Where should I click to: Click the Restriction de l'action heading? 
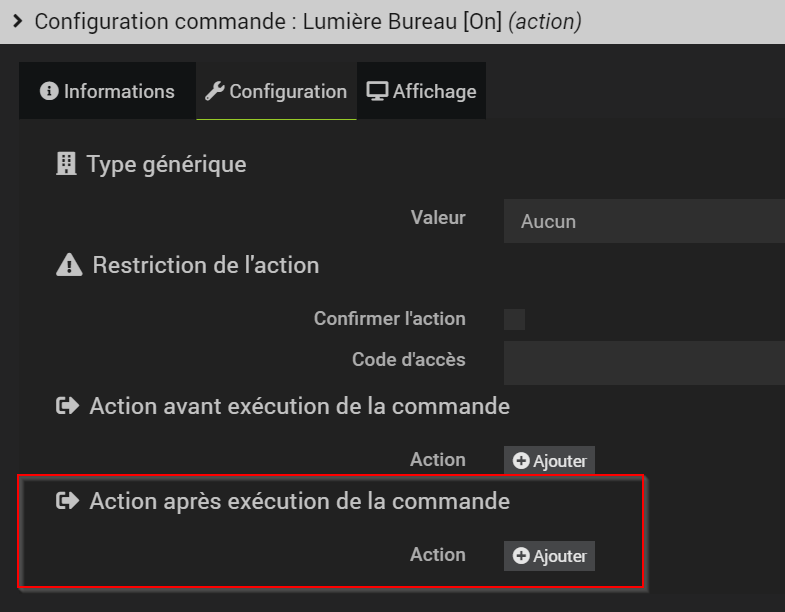coord(205,265)
